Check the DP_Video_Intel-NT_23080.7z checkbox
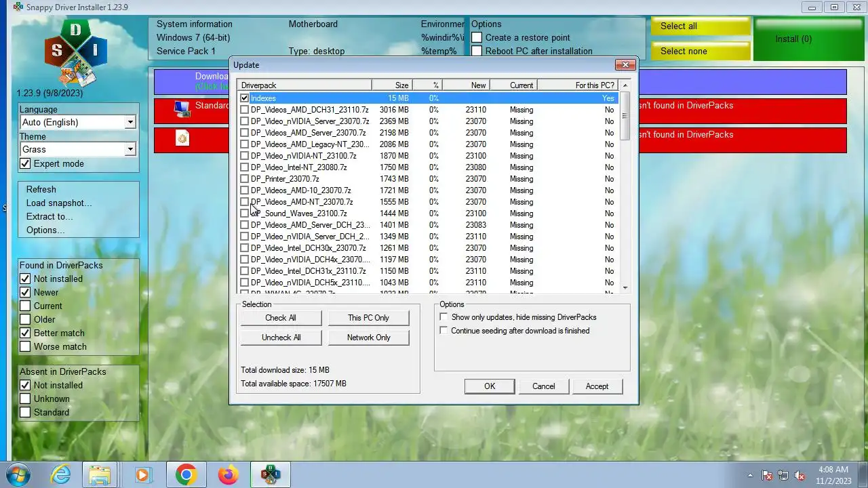This screenshot has height=488, width=868. pos(245,167)
